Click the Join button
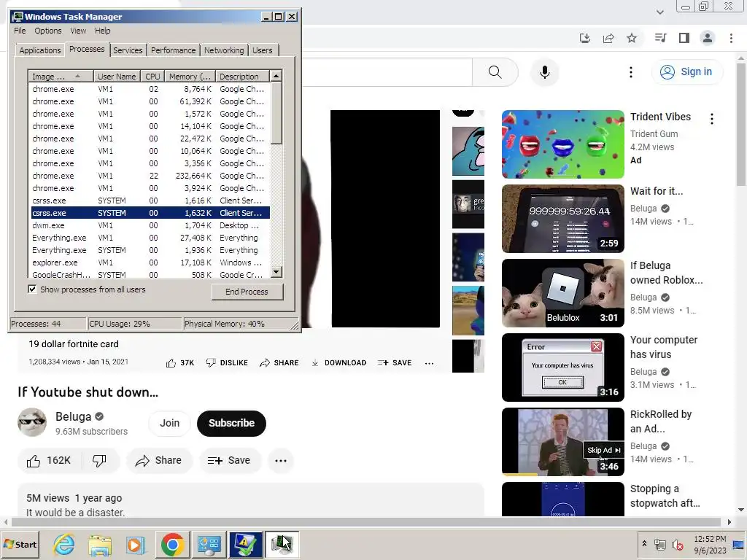This screenshot has height=560, width=747. [169, 424]
